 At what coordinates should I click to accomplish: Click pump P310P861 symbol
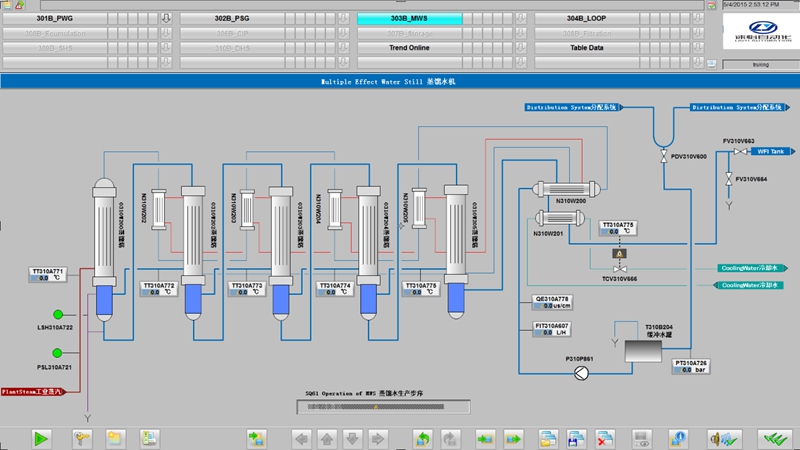pos(583,371)
